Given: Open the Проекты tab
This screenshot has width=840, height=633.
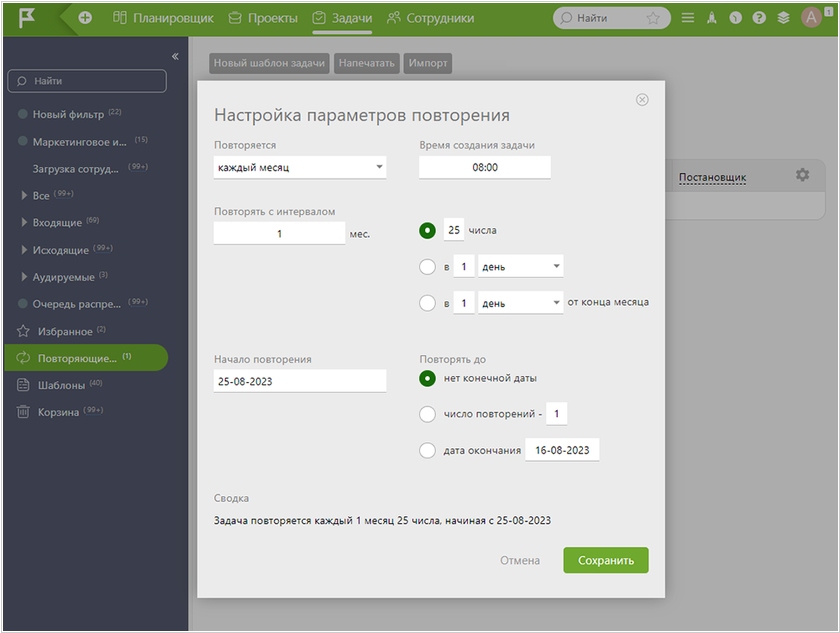Looking at the screenshot, I should pyautogui.click(x=263, y=18).
